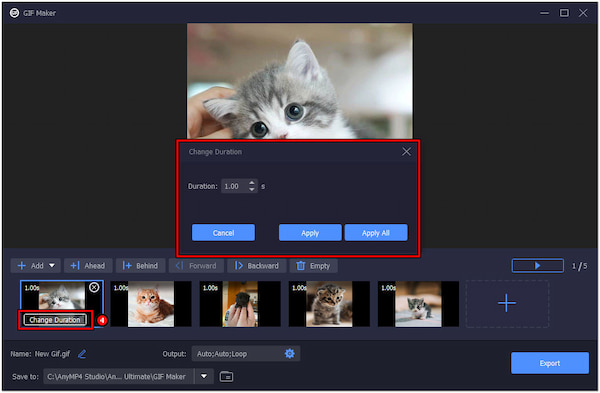Select the orange kitten frame thumbnail
Image resolution: width=600 pixels, height=393 pixels.
click(x=151, y=304)
